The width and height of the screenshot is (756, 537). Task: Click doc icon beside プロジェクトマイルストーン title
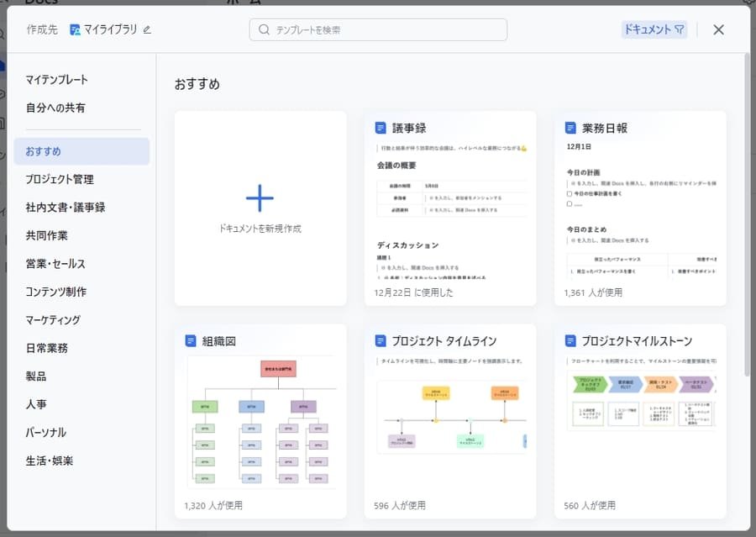point(570,341)
